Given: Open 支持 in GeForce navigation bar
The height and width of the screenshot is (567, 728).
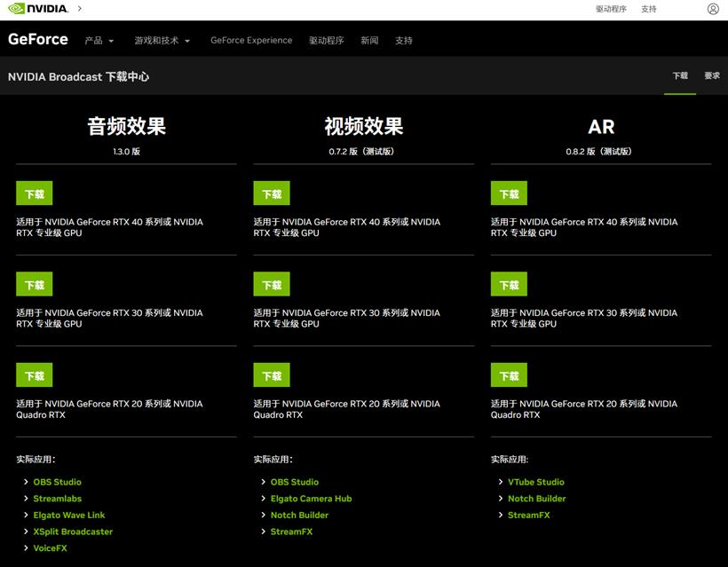Looking at the screenshot, I should [403, 41].
